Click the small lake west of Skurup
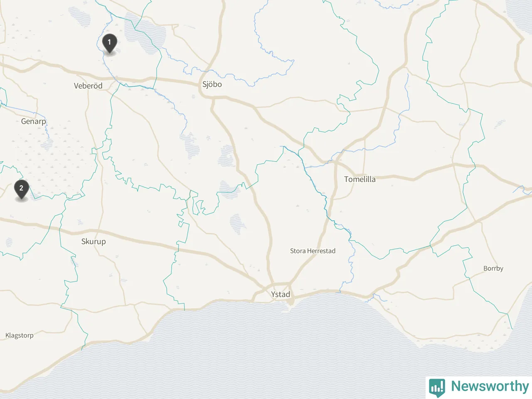This screenshot has width=532, height=399. click(x=9, y=242)
